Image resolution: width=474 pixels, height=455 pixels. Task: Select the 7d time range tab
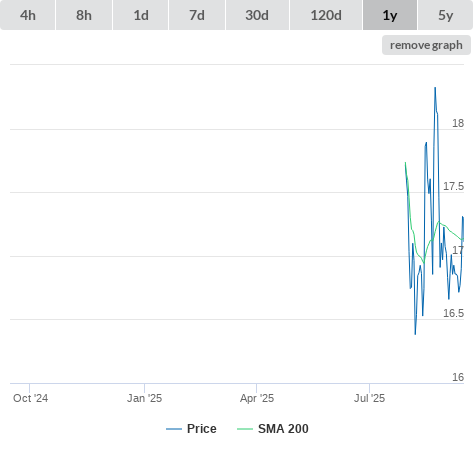tap(197, 15)
